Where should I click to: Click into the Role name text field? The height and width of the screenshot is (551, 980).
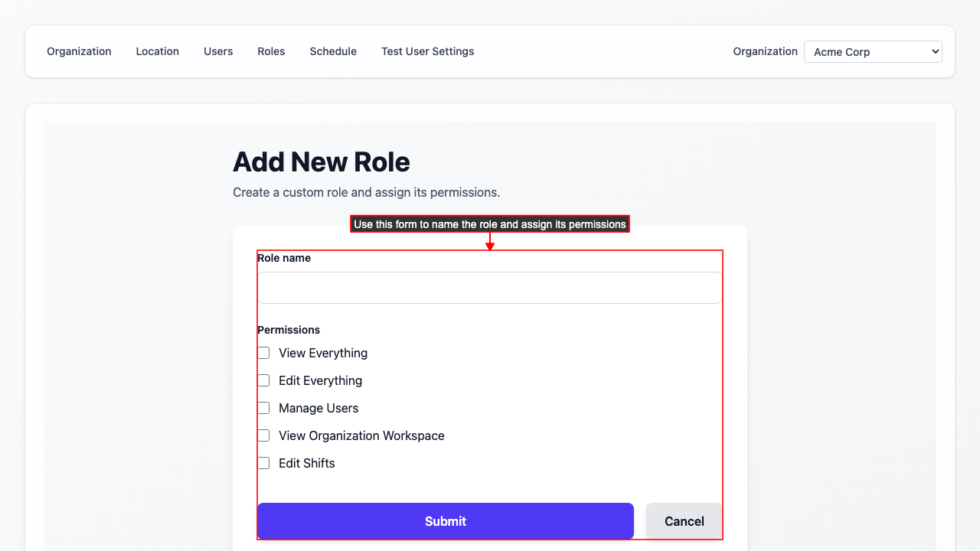point(490,288)
